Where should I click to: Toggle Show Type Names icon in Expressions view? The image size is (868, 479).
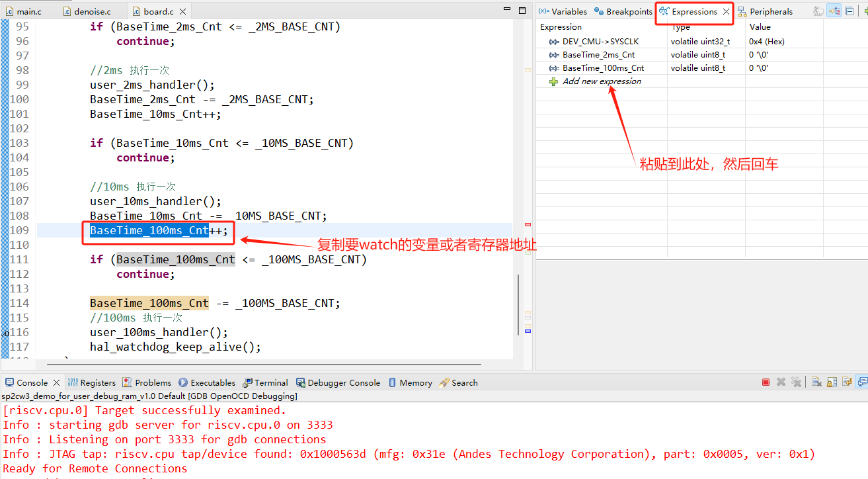pos(819,11)
